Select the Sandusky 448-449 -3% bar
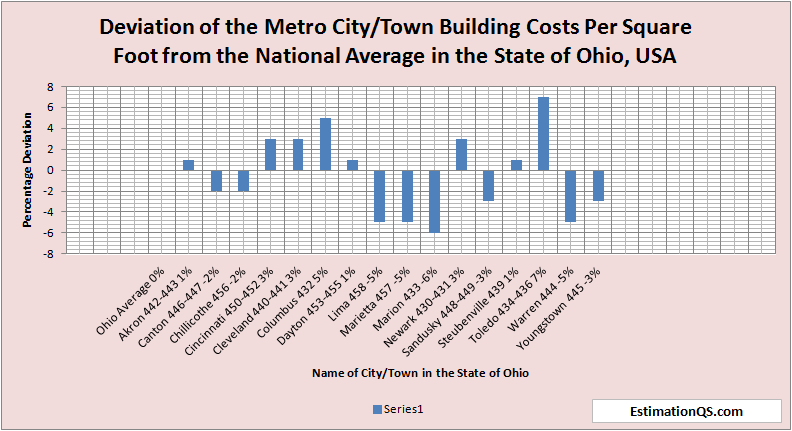 coord(489,186)
